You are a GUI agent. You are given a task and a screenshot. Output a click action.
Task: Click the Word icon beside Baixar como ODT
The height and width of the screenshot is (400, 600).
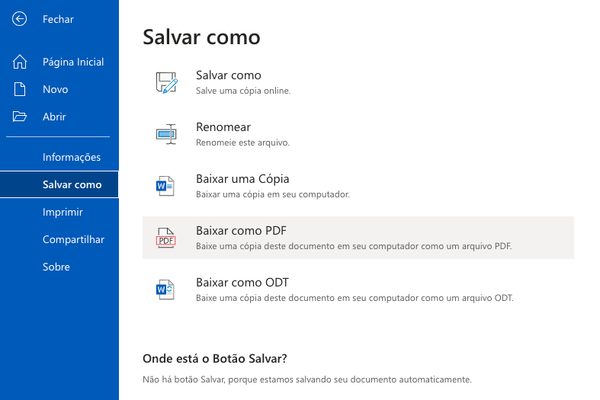(x=165, y=290)
